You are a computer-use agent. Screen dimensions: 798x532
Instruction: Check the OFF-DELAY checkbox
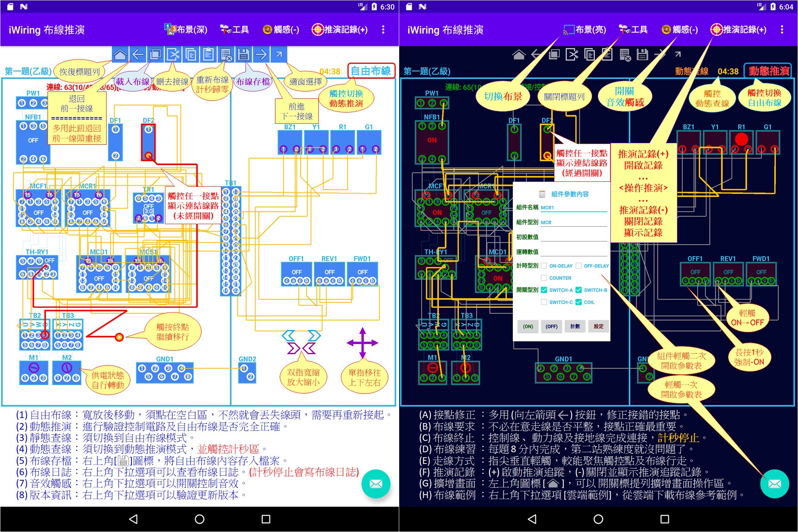point(579,266)
